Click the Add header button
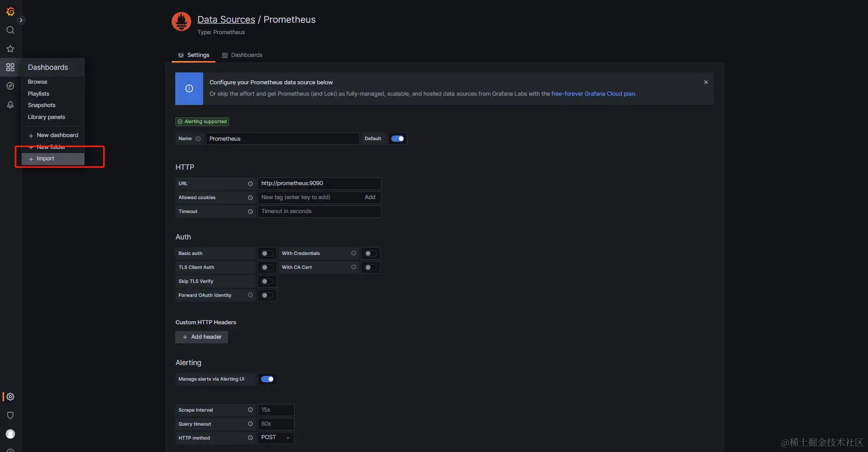The height and width of the screenshot is (452, 868). pyautogui.click(x=202, y=337)
